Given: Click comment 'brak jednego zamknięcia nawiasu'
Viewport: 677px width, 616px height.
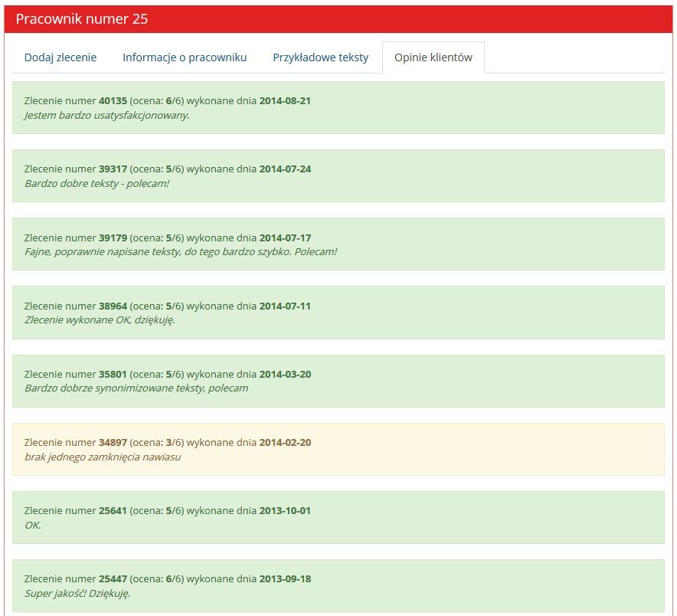Looking at the screenshot, I should pyautogui.click(x=103, y=457).
